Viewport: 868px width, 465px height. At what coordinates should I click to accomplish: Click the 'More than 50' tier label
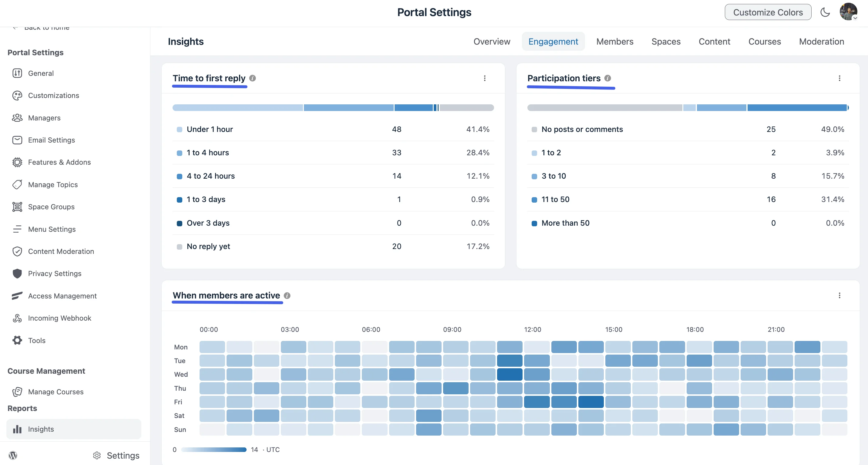click(x=565, y=223)
